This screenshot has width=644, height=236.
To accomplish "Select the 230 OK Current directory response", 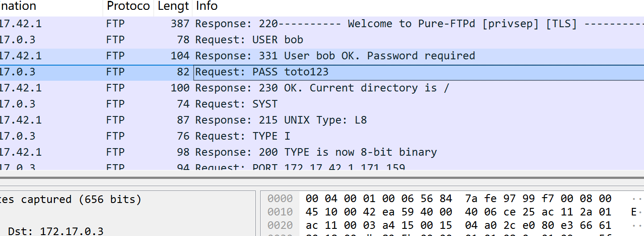I will [x=322, y=88].
